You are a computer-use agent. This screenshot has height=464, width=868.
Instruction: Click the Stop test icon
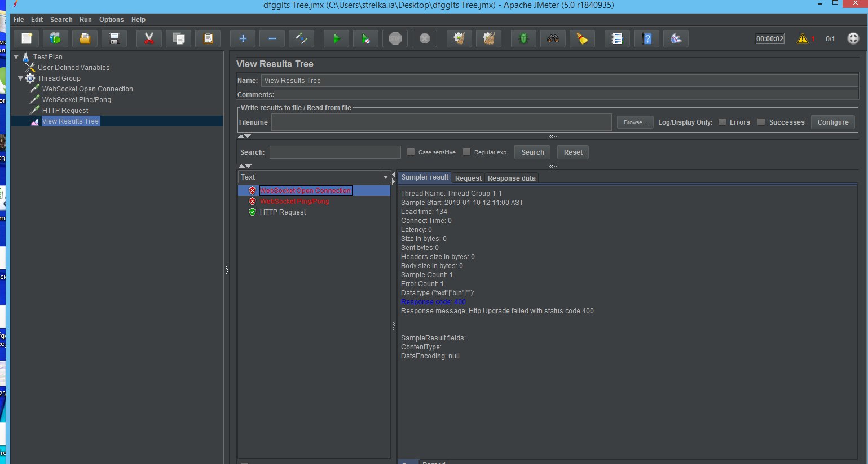pos(395,38)
